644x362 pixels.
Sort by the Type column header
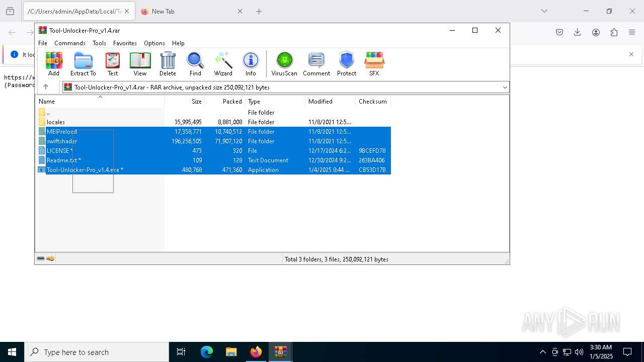(x=275, y=102)
